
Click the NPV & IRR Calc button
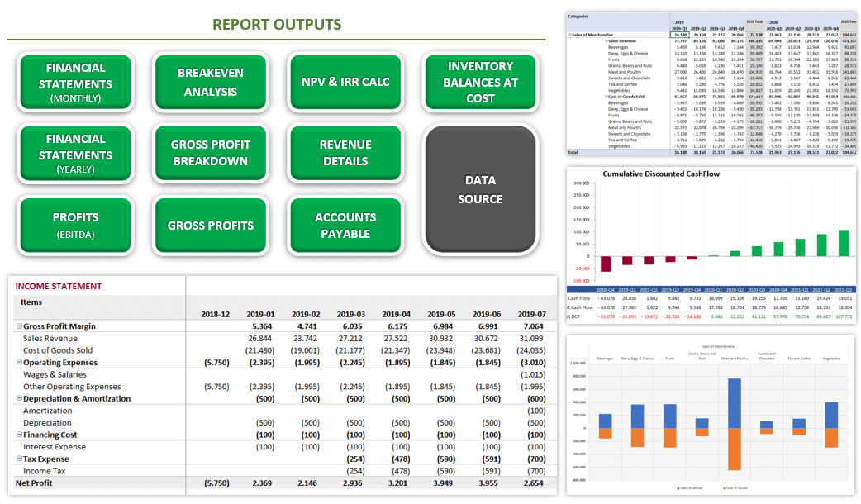tap(345, 83)
